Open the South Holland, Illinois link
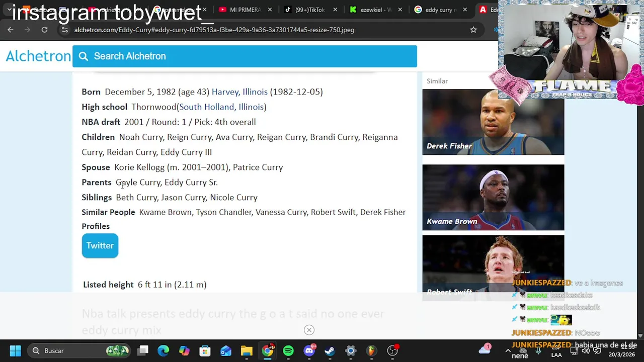Screen dimensions: 644x362 pos(221,107)
